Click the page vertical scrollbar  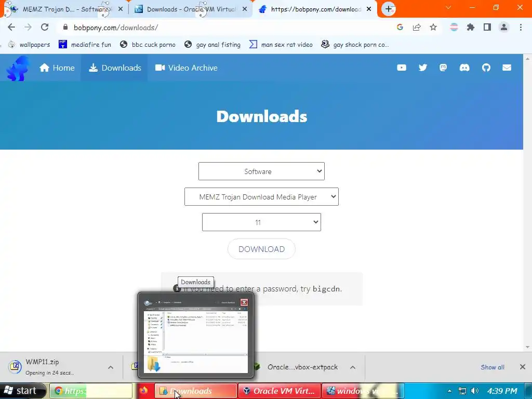527,203
